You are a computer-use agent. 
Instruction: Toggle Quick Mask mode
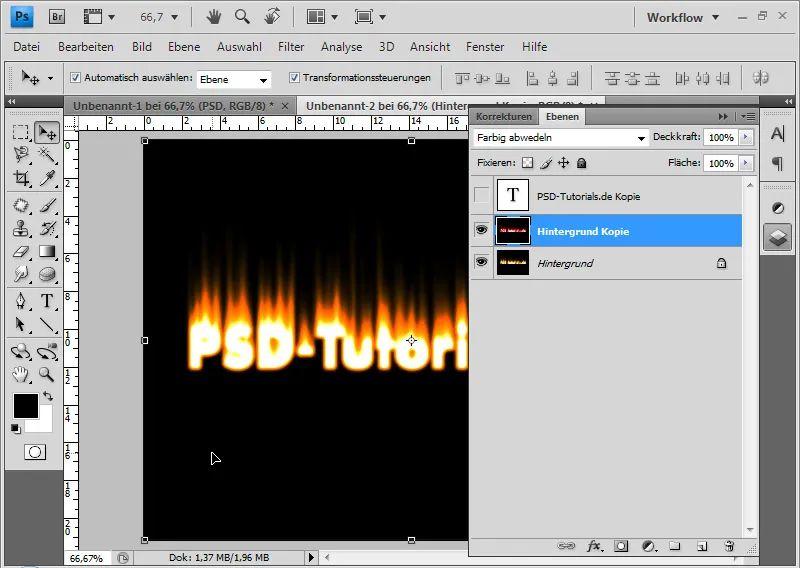tap(35, 452)
